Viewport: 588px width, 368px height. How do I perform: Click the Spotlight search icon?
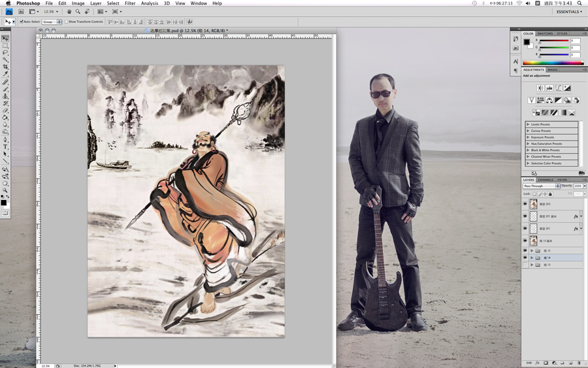tap(579, 3)
